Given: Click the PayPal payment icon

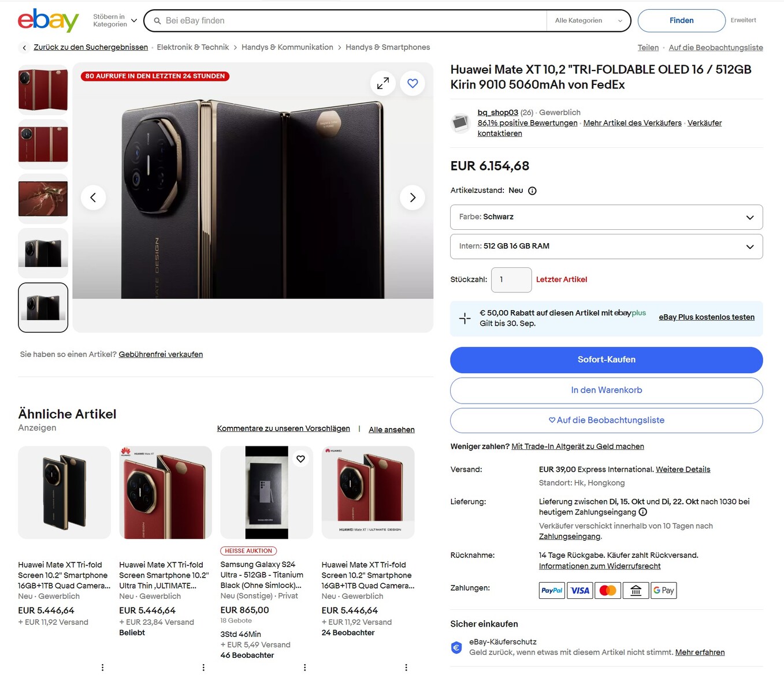Looking at the screenshot, I should click(x=552, y=590).
